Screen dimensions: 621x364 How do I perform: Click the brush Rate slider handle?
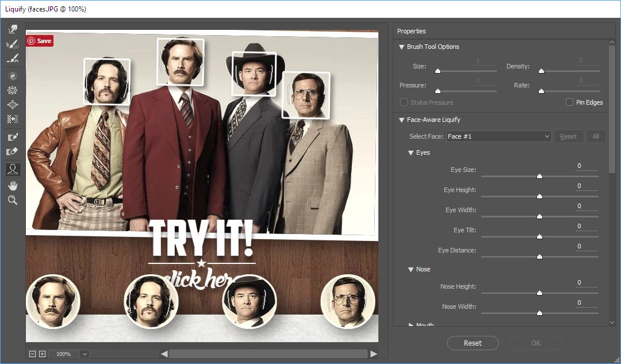[x=542, y=91]
